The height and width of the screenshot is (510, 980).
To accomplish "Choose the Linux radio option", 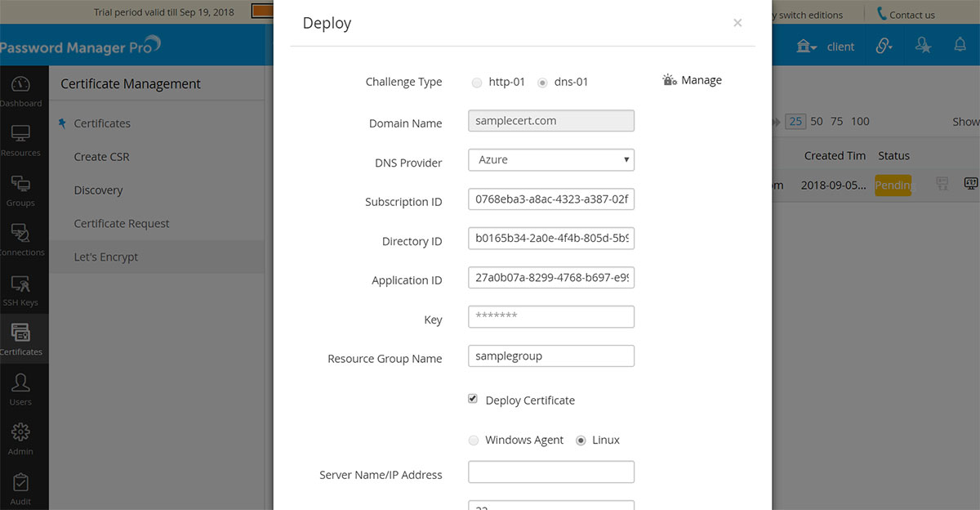I will pos(581,441).
